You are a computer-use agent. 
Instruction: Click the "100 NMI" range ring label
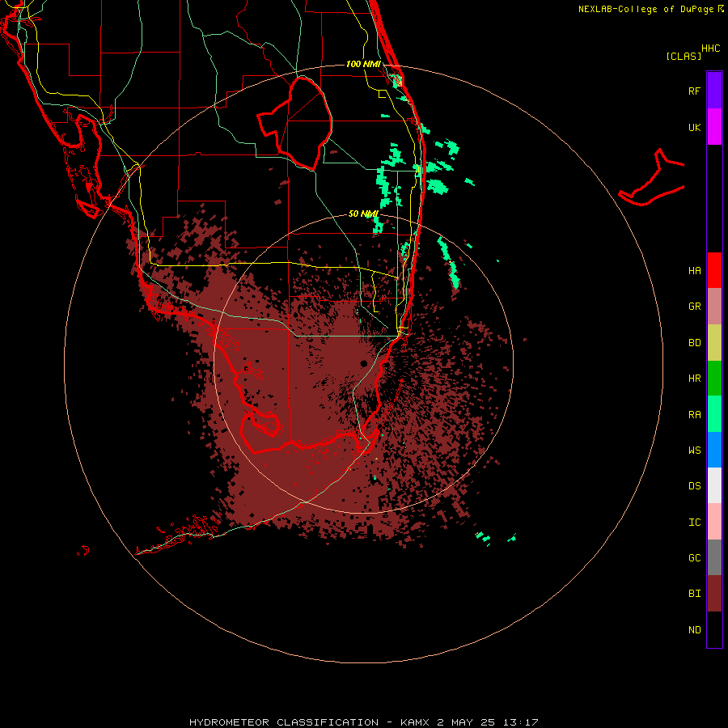[x=363, y=64]
